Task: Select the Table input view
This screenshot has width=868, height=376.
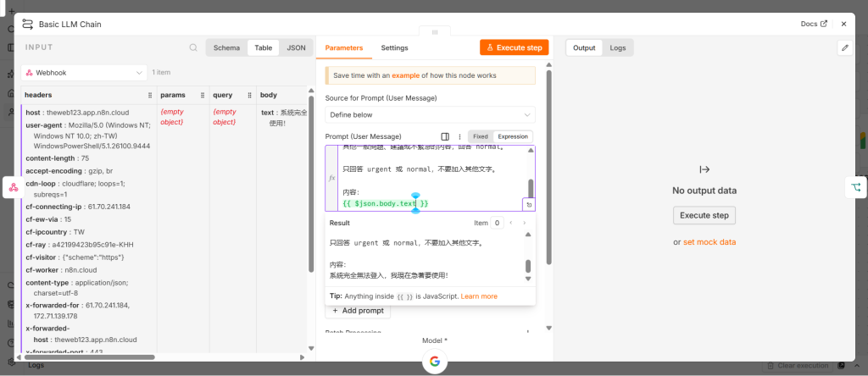Action: [x=263, y=47]
